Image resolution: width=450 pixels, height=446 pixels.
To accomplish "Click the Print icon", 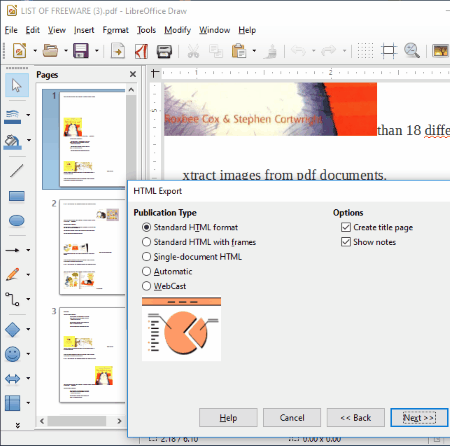I will click(164, 51).
